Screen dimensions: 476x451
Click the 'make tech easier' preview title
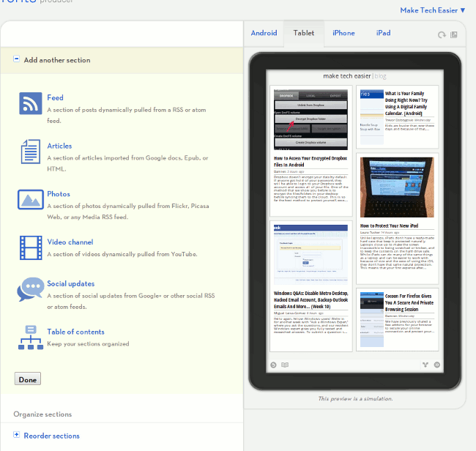click(347, 76)
